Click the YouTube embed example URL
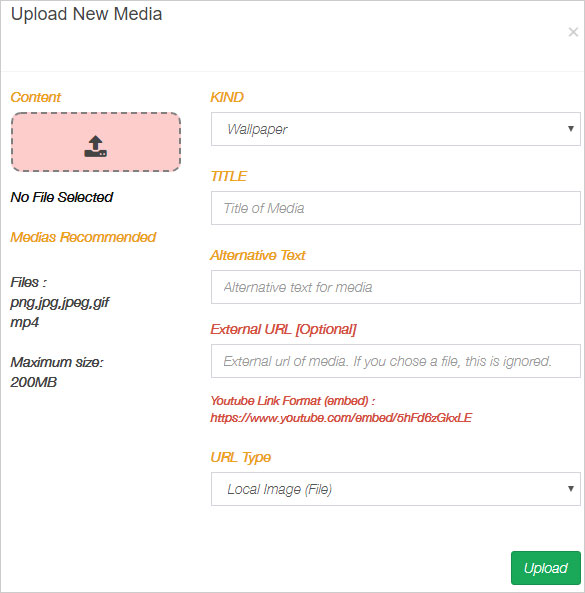Screen dimensions: 585x593 (341, 418)
